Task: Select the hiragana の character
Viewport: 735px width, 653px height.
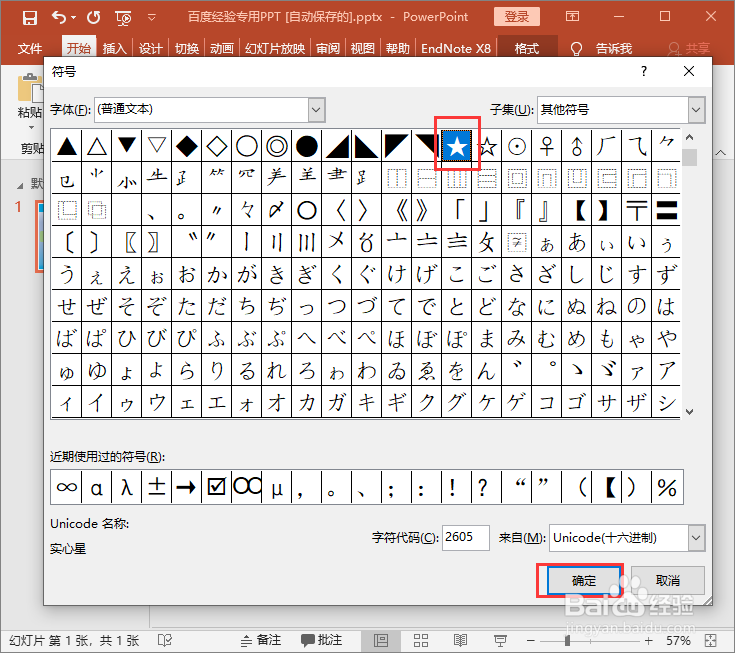Action: (637, 307)
